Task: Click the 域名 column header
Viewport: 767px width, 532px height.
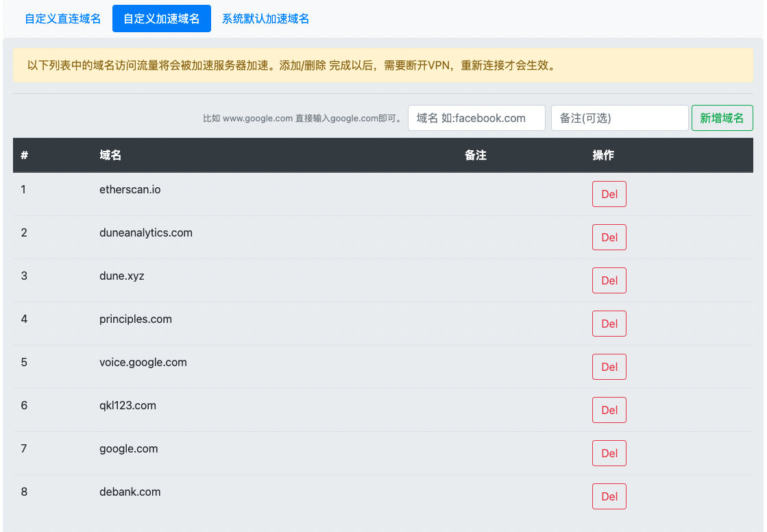Action: pyautogui.click(x=110, y=155)
